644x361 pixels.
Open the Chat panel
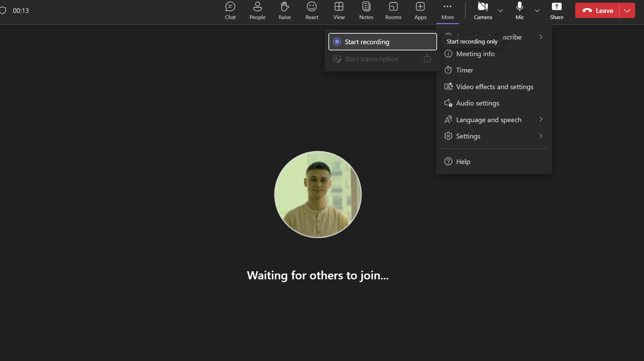230,11
